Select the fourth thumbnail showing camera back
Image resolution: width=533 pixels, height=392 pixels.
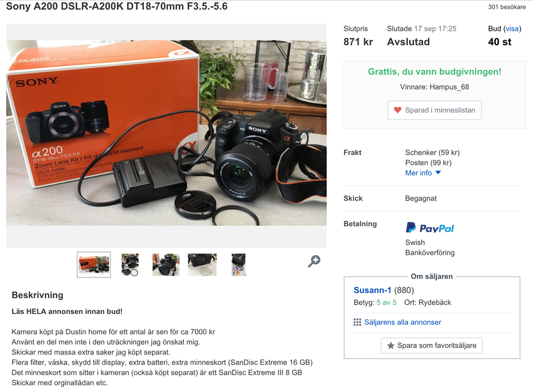click(202, 264)
